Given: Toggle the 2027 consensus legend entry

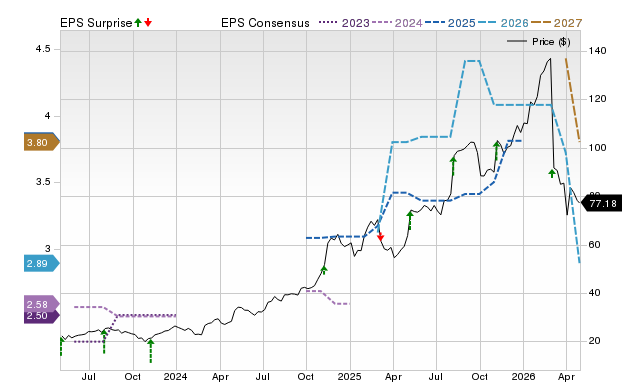Looking at the screenshot, I should [x=556, y=23].
